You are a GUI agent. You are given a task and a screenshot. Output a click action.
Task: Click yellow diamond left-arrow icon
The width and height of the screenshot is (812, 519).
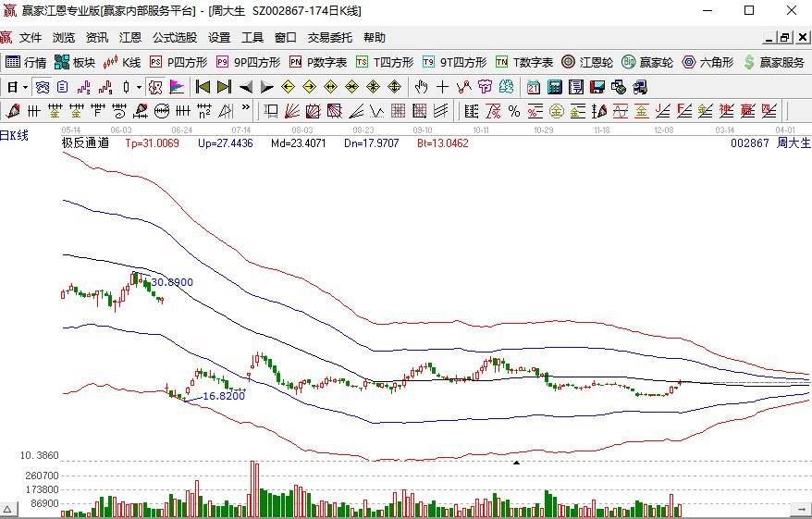[x=288, y=88]
